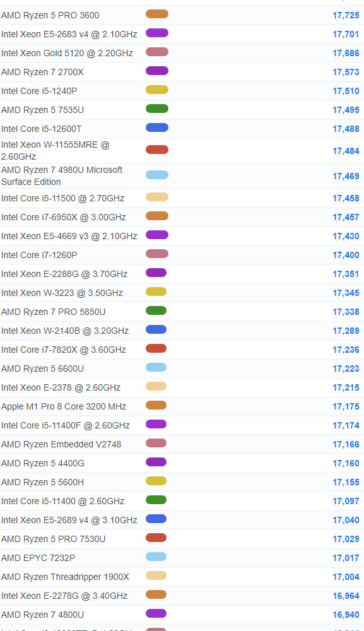Image resolution: width=364 pixels, height=631 pixels.
Task: Click the AMD Ryzen 5 PRO 7530U name
Action: click(54, 539)
